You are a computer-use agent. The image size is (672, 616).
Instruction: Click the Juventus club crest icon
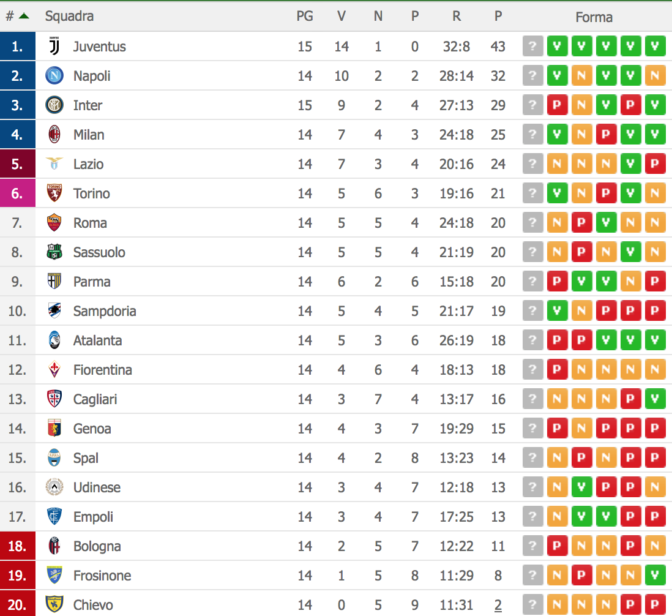click(x=54, y=47)
